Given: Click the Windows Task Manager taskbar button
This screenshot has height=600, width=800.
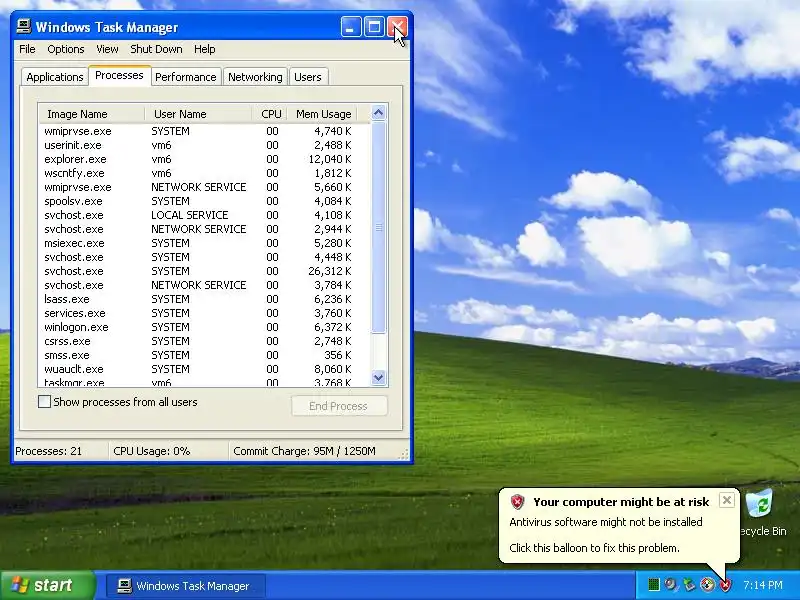Looking at the screenshot, I should coord(186,586).
